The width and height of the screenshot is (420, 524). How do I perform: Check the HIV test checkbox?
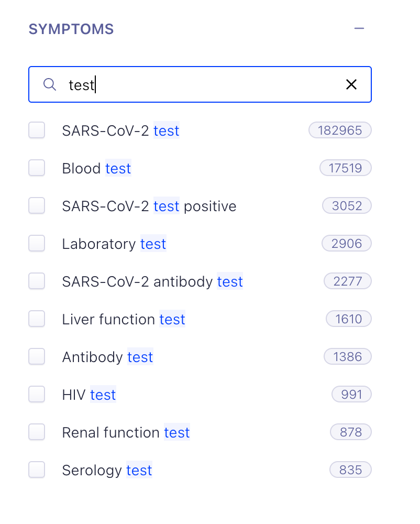[37, 395]
